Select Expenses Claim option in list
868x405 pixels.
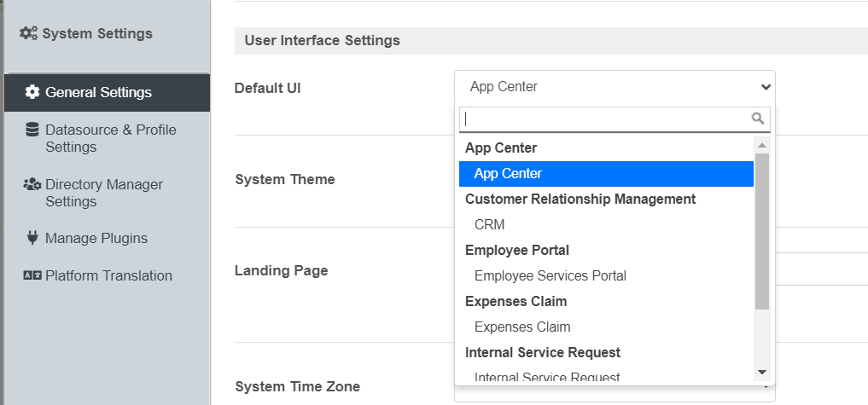point(521,327)
